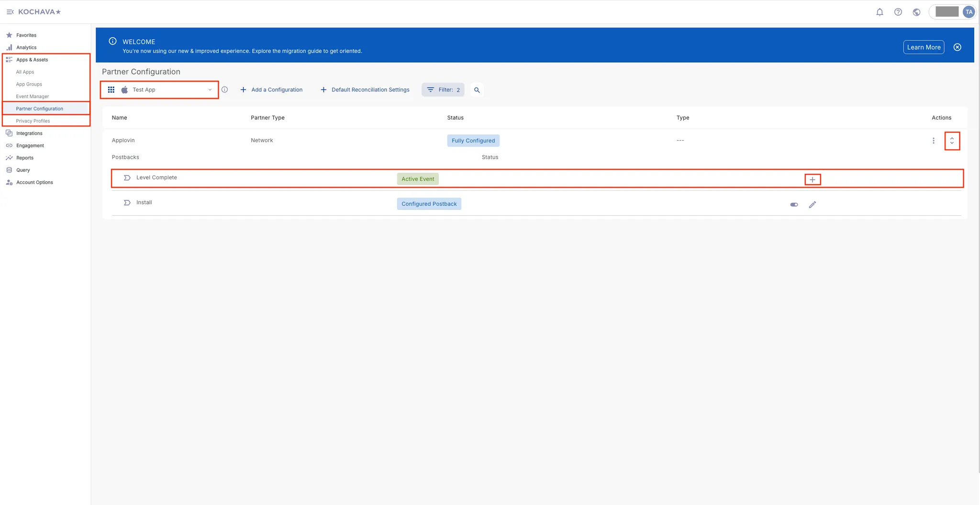The height and width of the screenshot is (505, 980).
Task: Click the account name field beside avatar
Action: click(x=947, y=12)
